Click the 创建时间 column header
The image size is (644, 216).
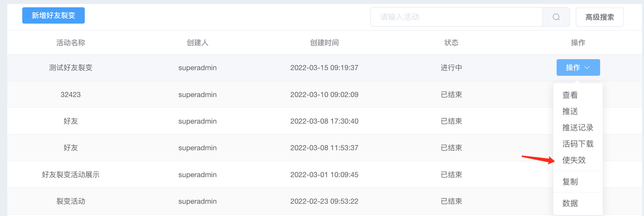click(325, 43)
